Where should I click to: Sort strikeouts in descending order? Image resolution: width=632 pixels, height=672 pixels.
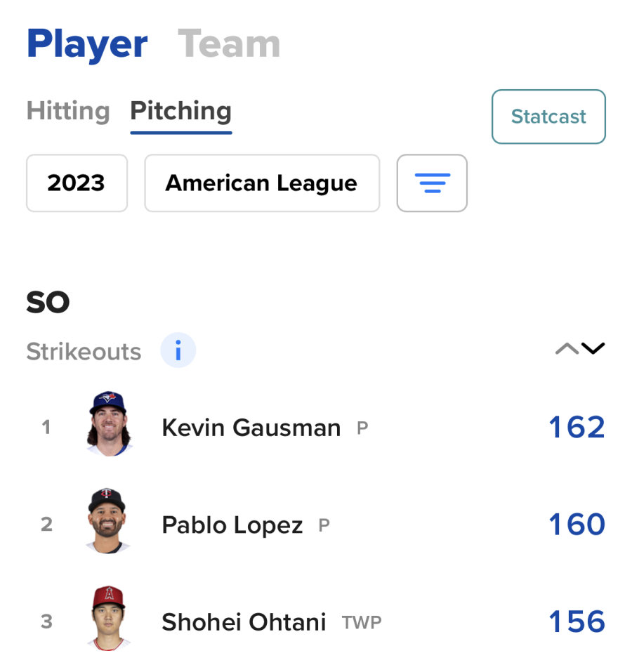pos(593,349)
